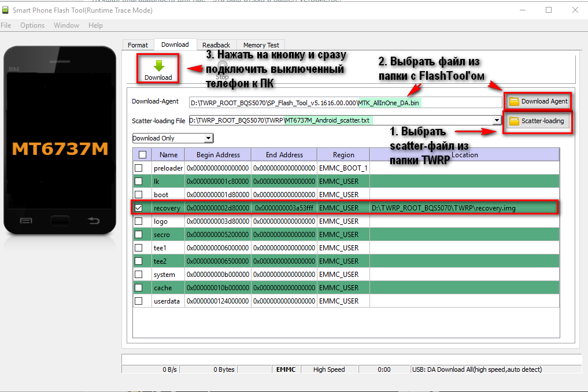Open the Download Only mode dropdown

(208, 138)
